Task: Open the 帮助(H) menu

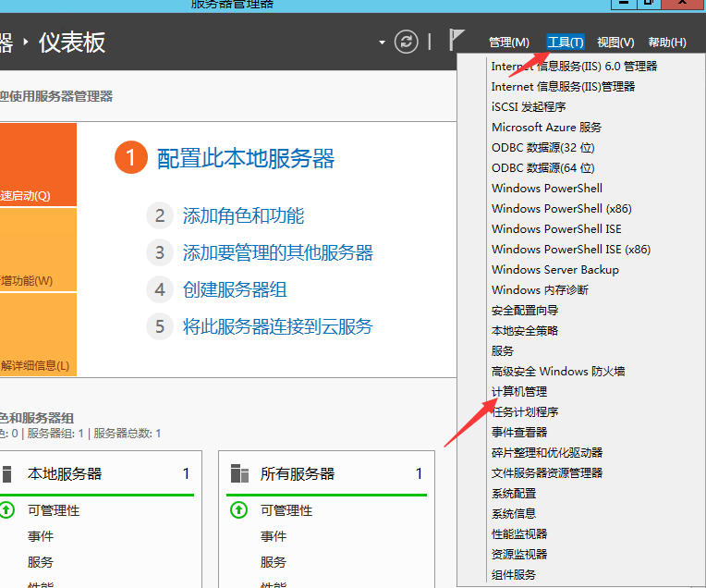Action: tap(667, 43)
